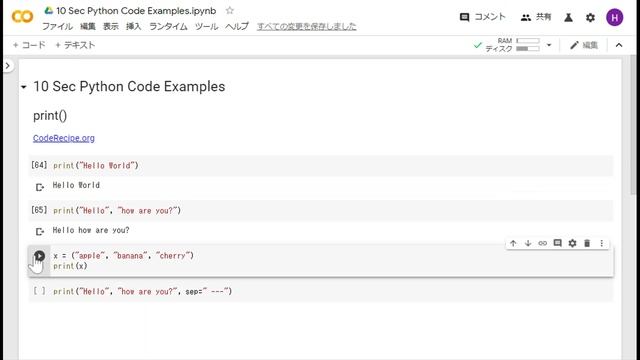Open the 挿入 menu

[x=133, y=27]
